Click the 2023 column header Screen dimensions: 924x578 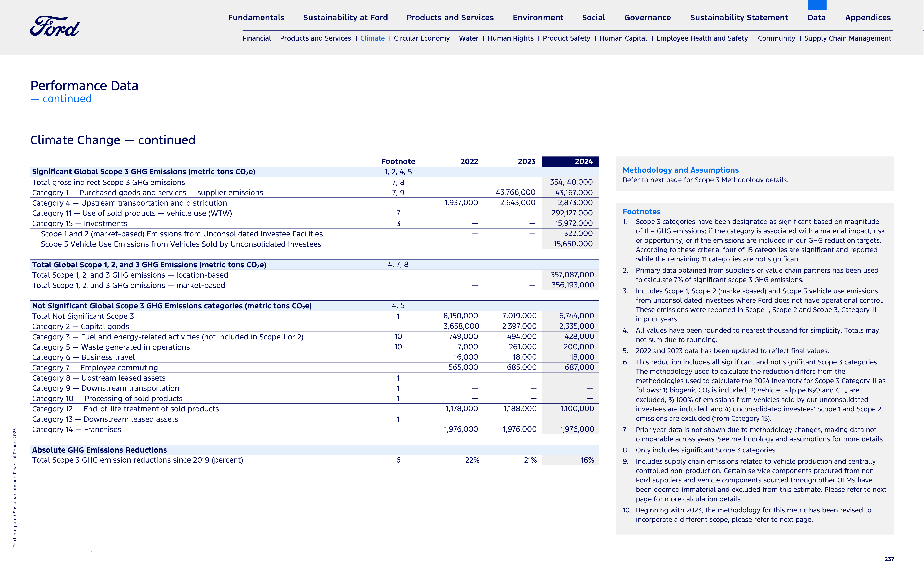pos(526,161)
